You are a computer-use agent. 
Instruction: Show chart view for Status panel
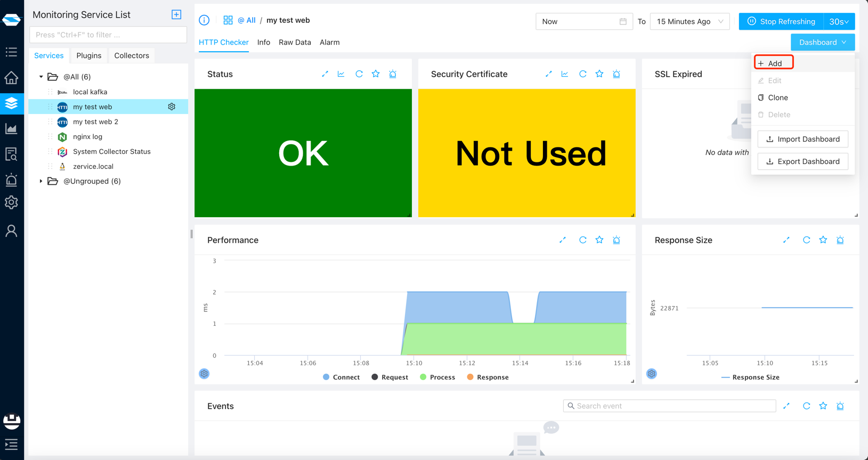pyautogui.click(x=341, y=74)
